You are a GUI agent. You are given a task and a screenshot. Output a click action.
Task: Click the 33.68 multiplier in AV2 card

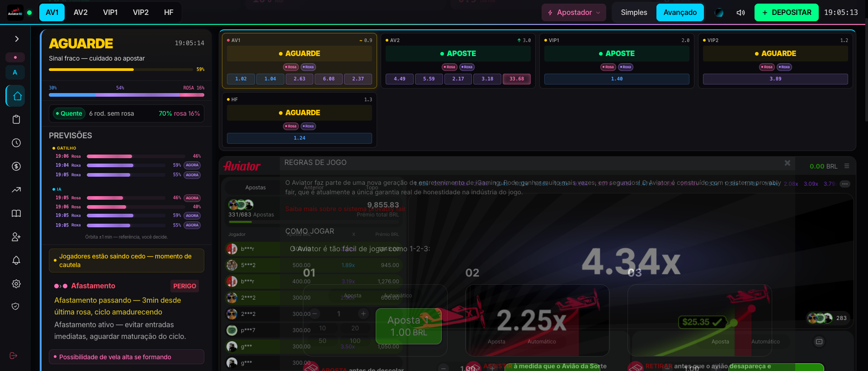[516, 79]
